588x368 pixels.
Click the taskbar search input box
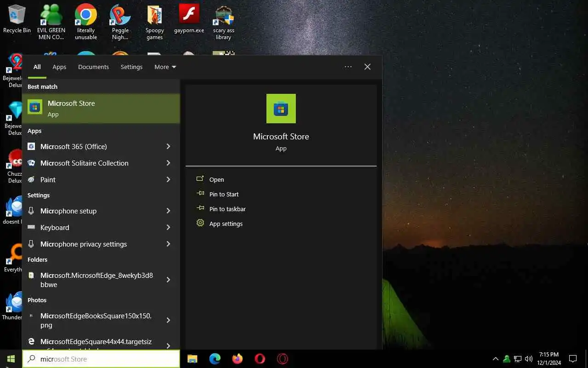tap(101, 359)
